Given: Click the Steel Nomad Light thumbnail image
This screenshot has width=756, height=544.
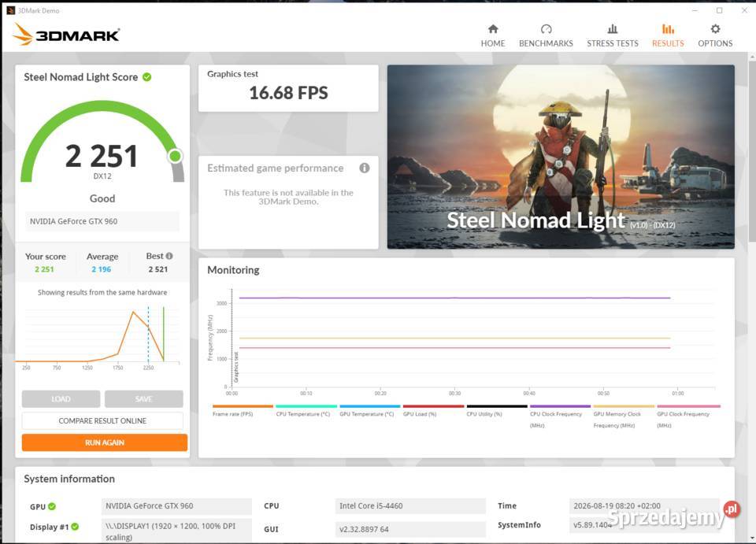Looking at the screenshot, I should pyautogui.click(x=561, y=157).
